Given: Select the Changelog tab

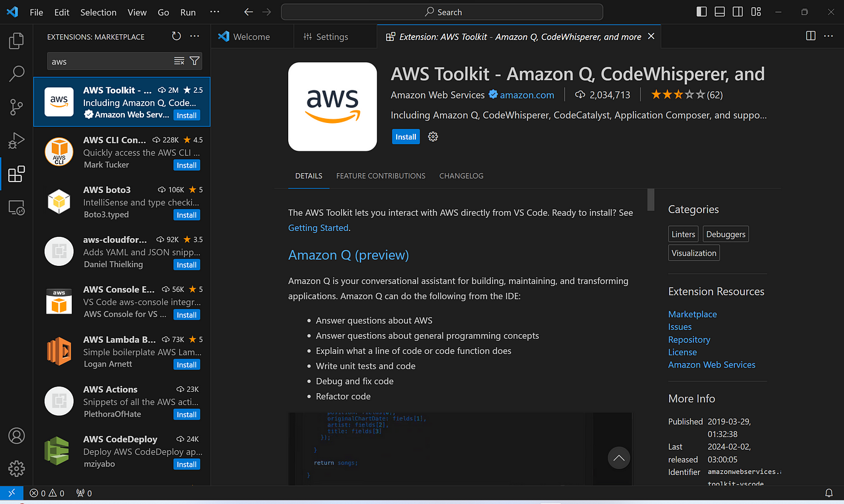Looking at the screenshot, I should point(461,176).
